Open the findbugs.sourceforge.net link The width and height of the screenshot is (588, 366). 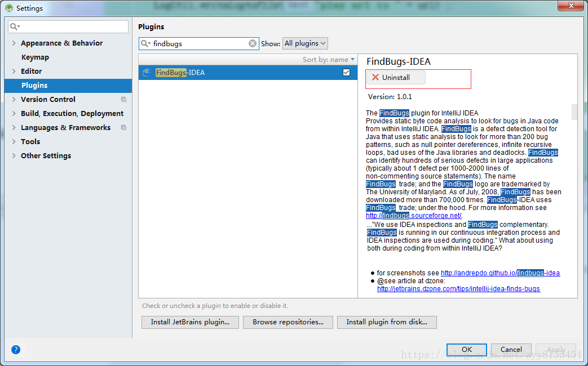(x=414, y=216)
